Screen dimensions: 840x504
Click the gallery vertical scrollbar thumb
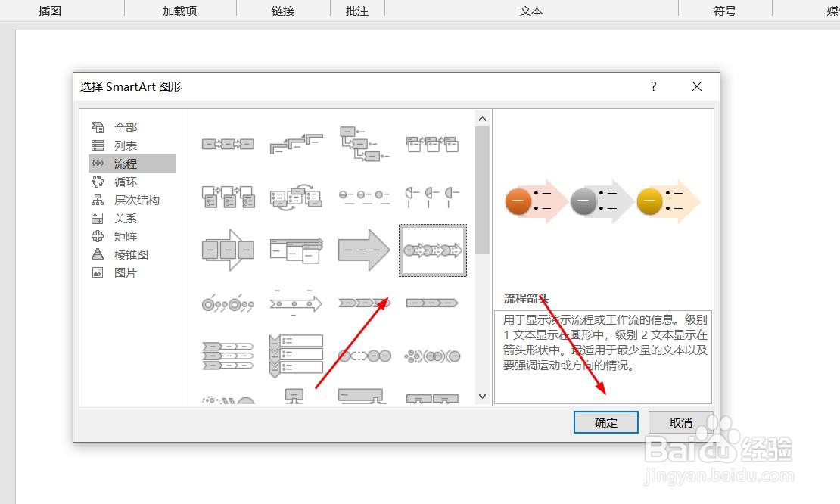[x=482, y=191]
